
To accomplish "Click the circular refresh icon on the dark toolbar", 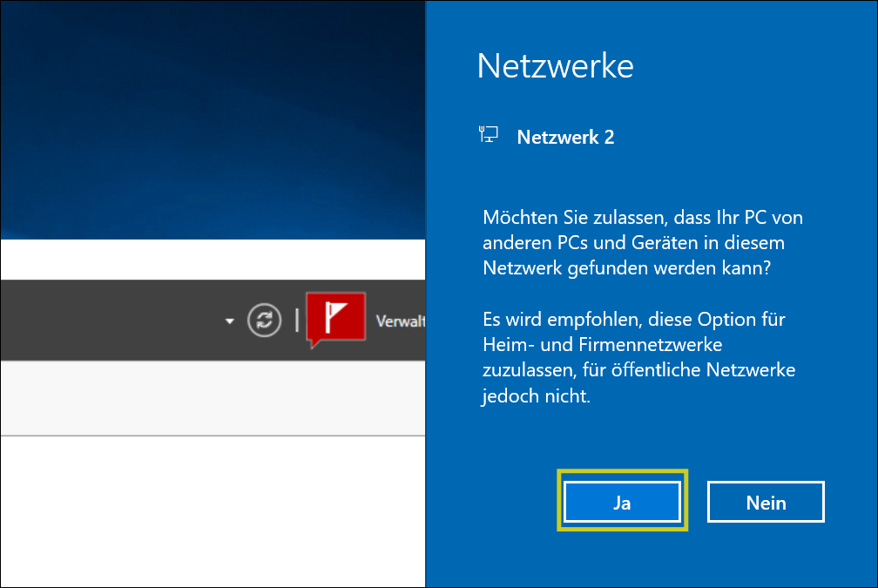I will point(265,321).
